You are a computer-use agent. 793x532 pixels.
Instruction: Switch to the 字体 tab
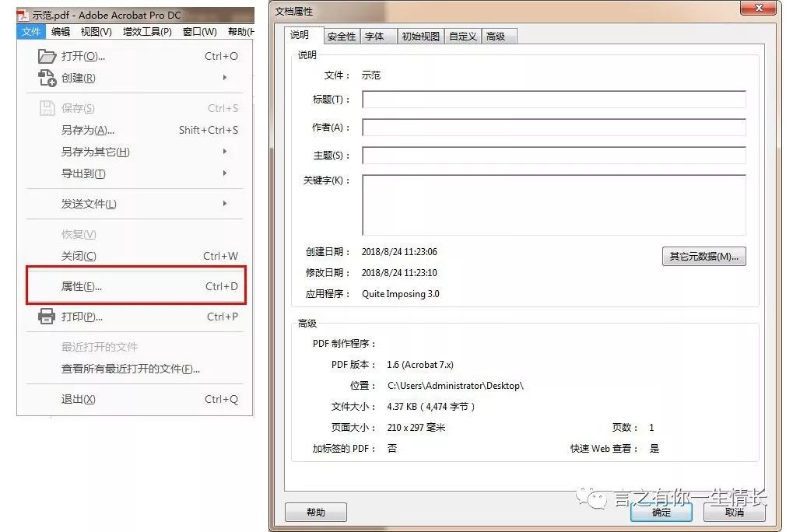click(x=374, y=37)
